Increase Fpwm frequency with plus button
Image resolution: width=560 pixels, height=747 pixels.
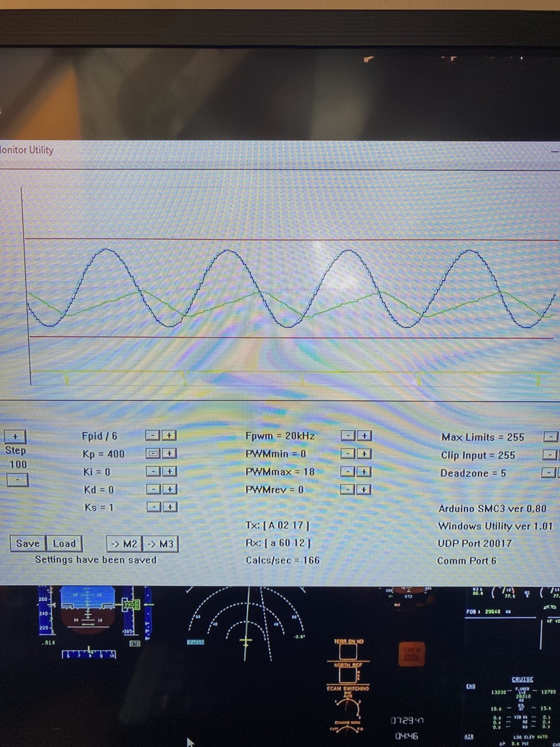tap(364, 436)
